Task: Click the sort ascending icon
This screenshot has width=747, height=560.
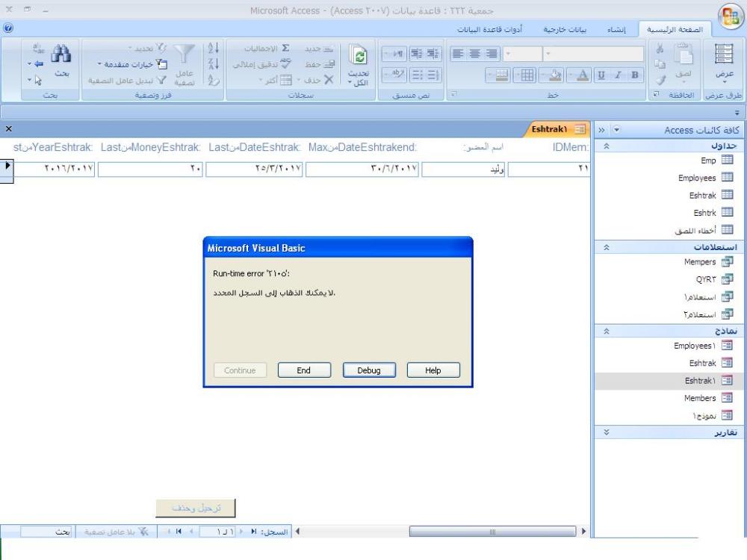Action: pos(213,48)
